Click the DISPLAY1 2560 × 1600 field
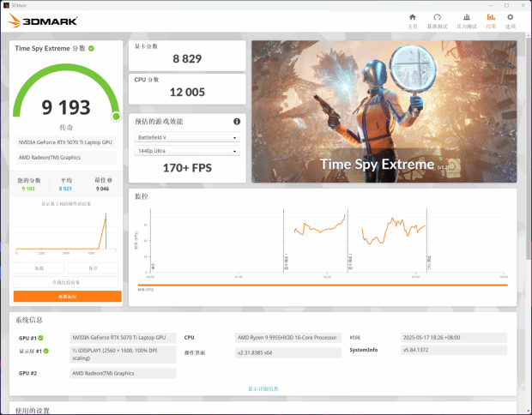Image resolution: width=532 pixels, height=415 pixels. click(x=123, y=354)
